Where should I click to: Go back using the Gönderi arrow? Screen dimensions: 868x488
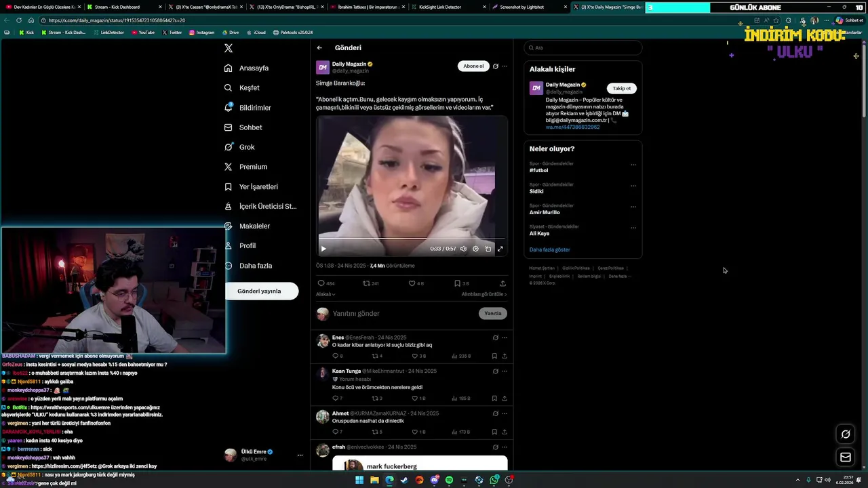click(x=319, y=47)
